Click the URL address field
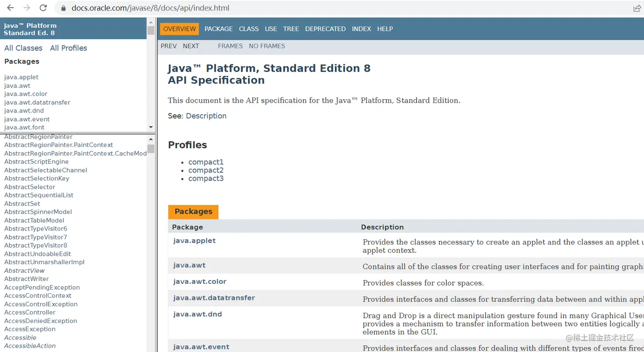 [341, 8]
